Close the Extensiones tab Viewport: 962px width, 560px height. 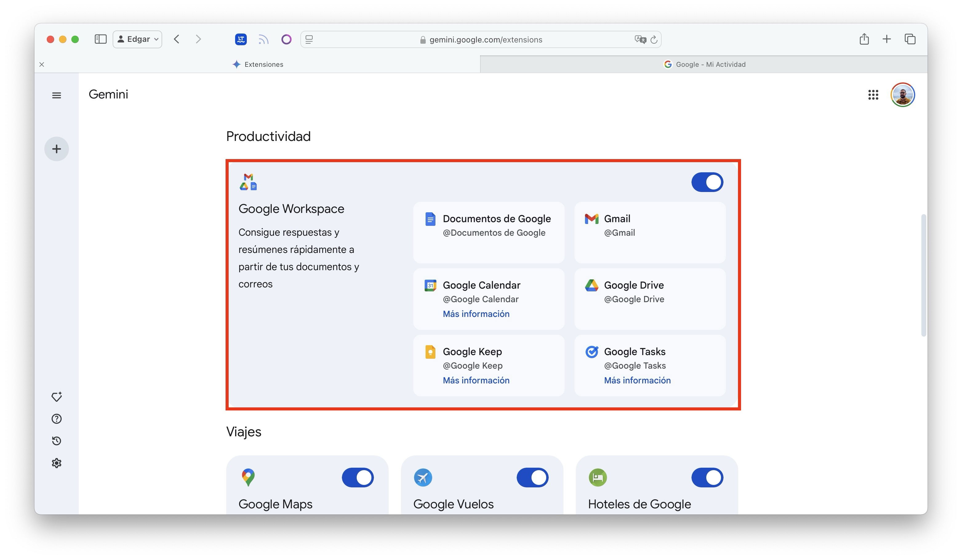coord(42,65)
